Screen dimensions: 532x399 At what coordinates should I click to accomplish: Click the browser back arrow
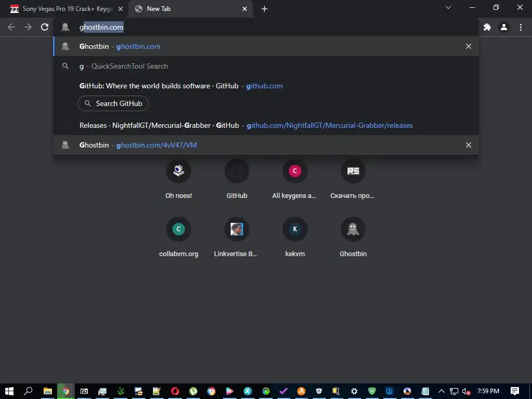click(x=11, y=27)
